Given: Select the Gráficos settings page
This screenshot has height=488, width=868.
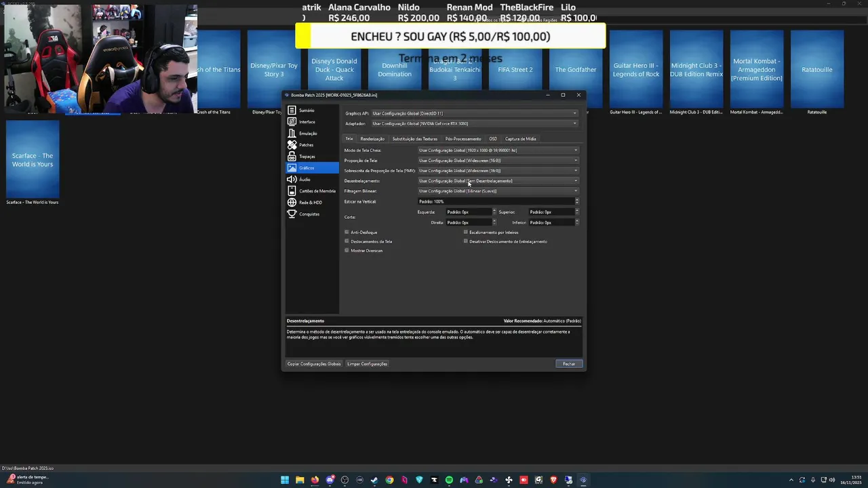Looking at the screenshot, I should tap(312, 168).
